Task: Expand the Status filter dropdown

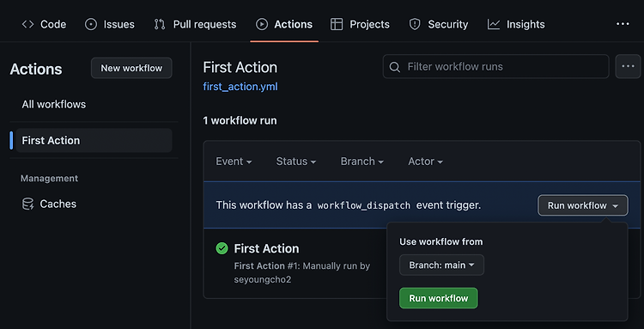Action: point(295,161)
